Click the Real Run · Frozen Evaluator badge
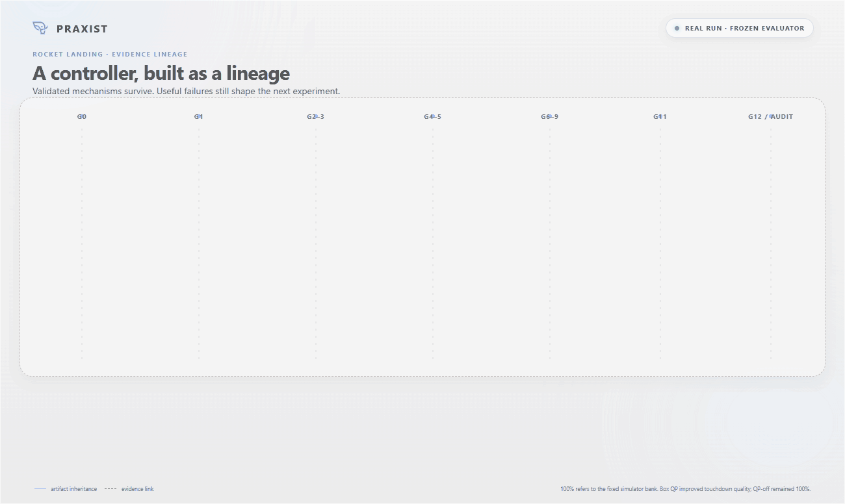 (x=740, y=28)
